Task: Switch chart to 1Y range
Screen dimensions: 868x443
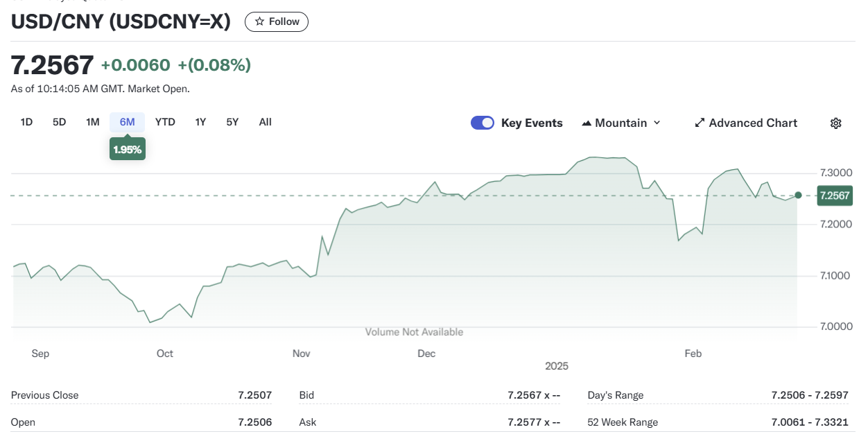Action: (200, 122)
